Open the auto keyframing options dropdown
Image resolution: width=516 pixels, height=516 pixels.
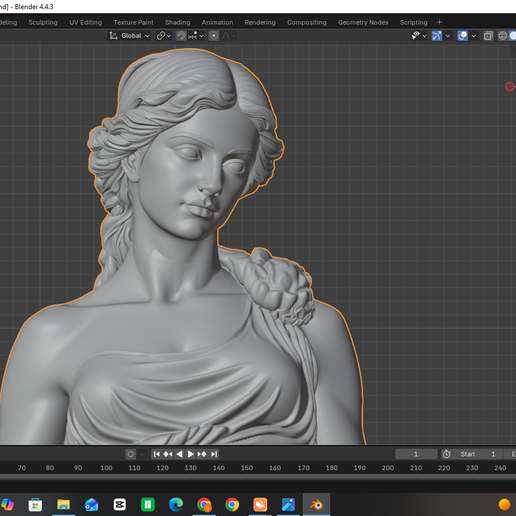(142, 454)
